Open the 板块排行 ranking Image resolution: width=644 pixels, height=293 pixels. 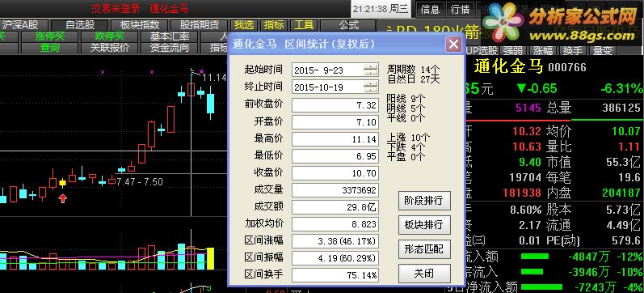[x=424, y=225]
